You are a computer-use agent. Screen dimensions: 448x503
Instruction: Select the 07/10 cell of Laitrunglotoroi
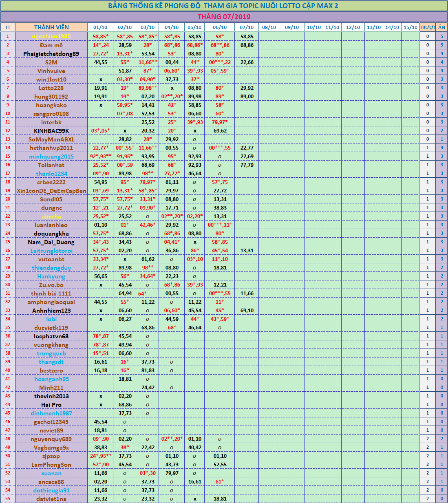(x=247, y=250)
